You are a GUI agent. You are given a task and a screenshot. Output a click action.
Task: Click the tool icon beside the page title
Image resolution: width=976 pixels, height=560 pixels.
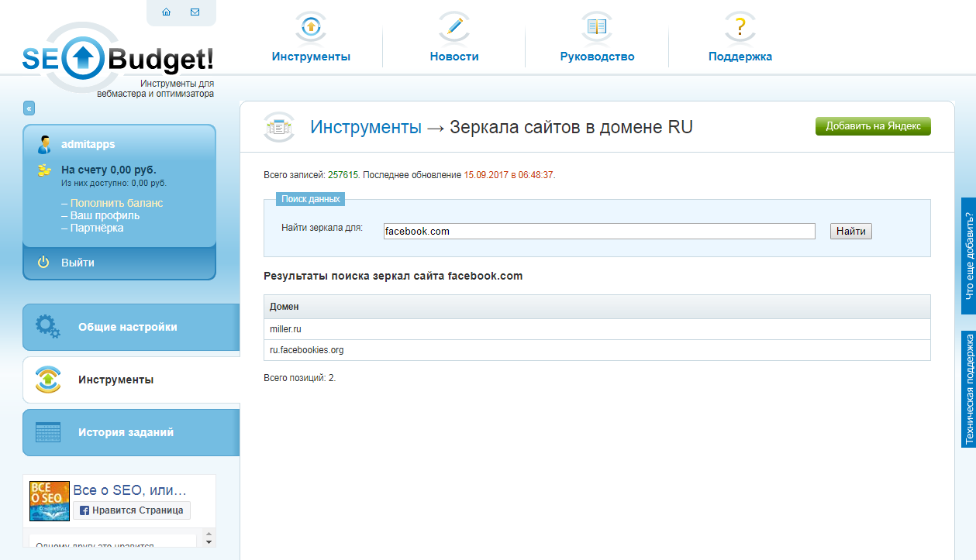(278, 125)
